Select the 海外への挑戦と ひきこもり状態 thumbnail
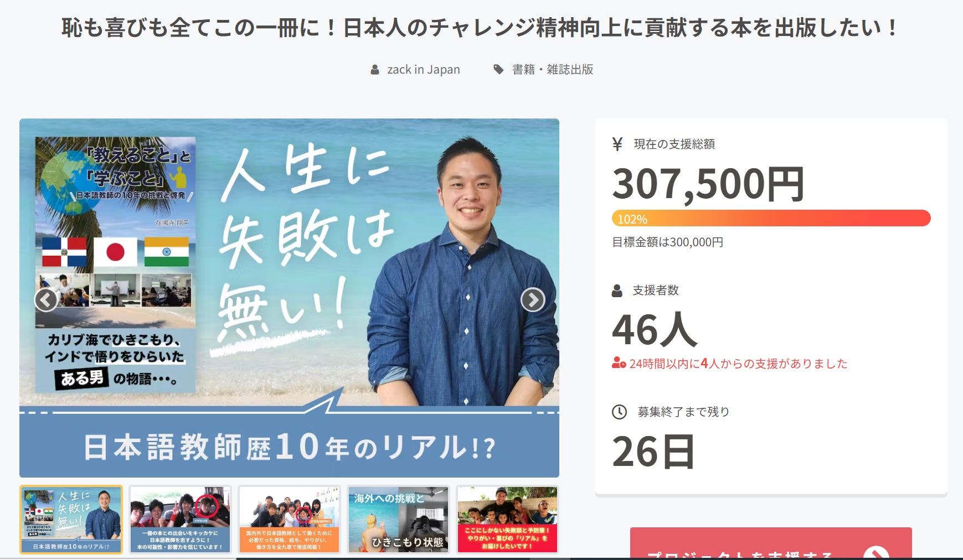The width and height of the screenshot is (963, 560). pos(398,520)
